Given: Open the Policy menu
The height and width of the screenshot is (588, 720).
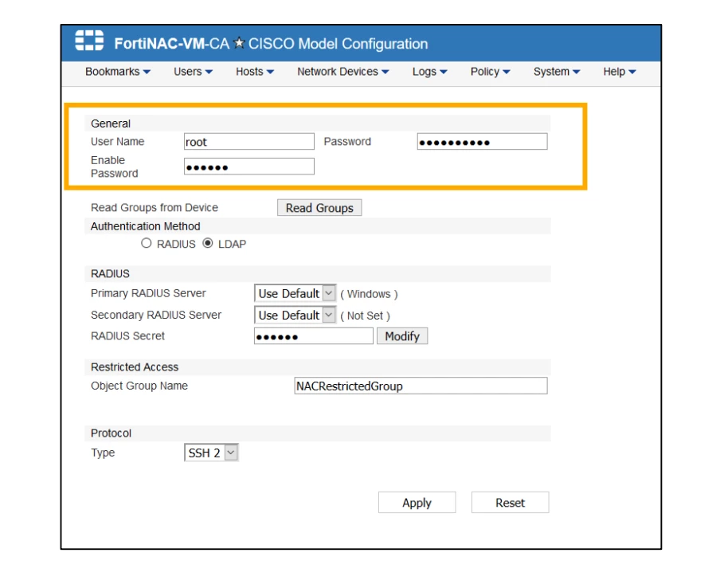Looking at the screenshot, I should point(490,72).
